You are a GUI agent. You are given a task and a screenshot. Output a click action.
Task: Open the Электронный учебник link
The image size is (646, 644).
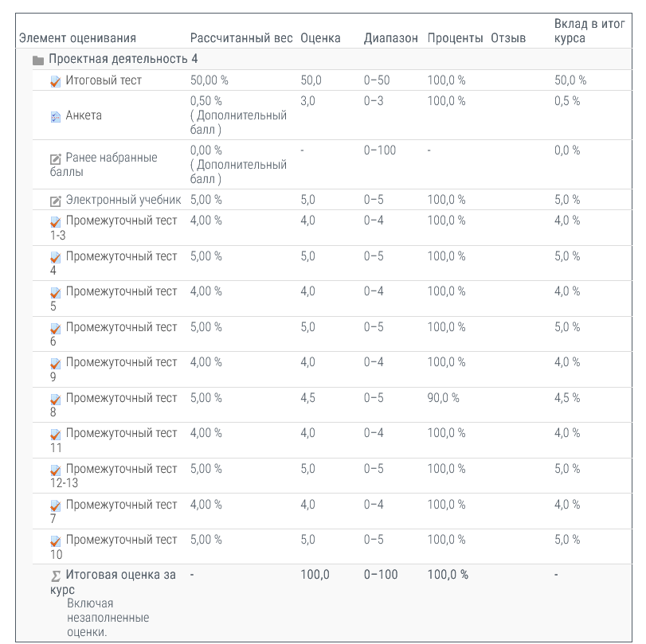tap(123, 200)
